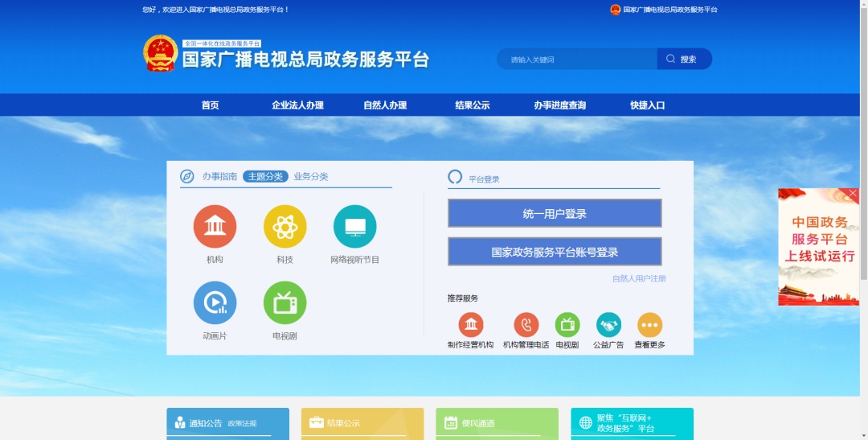Open 政策法规 tab on notice card
868x440 pixels.
(x=242, y=423)
